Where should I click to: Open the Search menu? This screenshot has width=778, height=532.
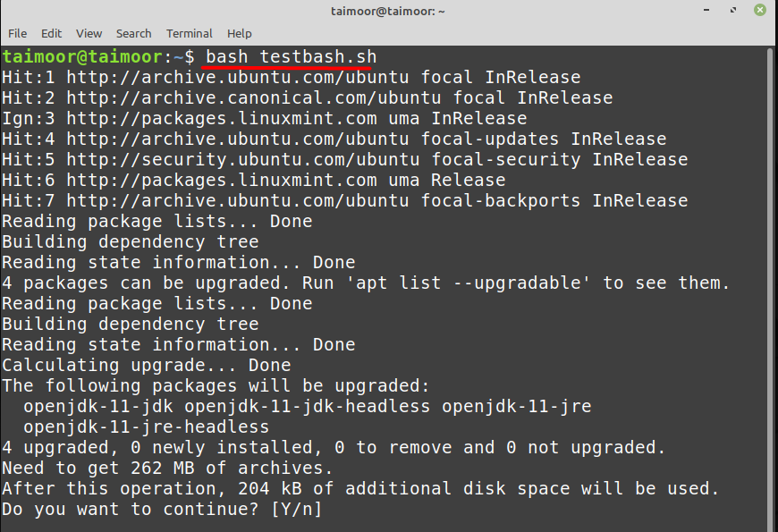[x=133, y=33]
